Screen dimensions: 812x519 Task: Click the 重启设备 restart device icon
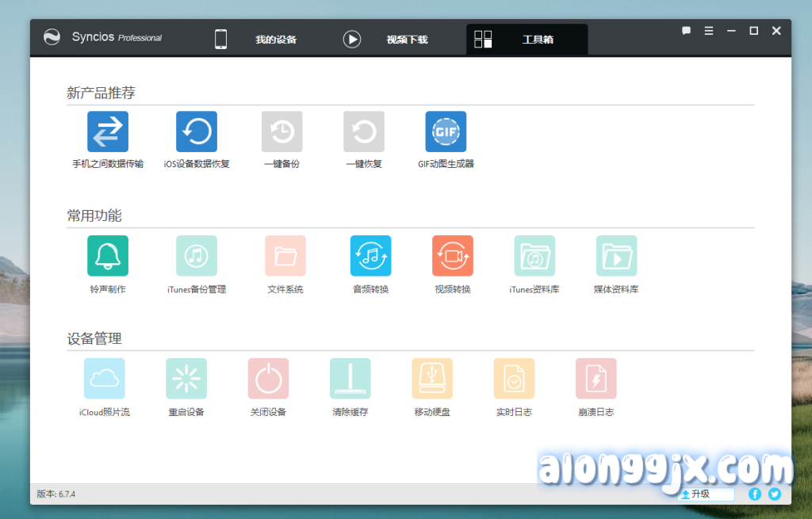tap(186, 379)
